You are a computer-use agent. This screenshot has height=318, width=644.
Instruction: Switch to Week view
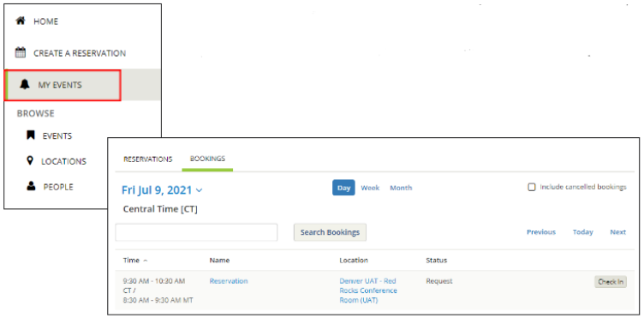pyautogui.click(x=370, y=188)
